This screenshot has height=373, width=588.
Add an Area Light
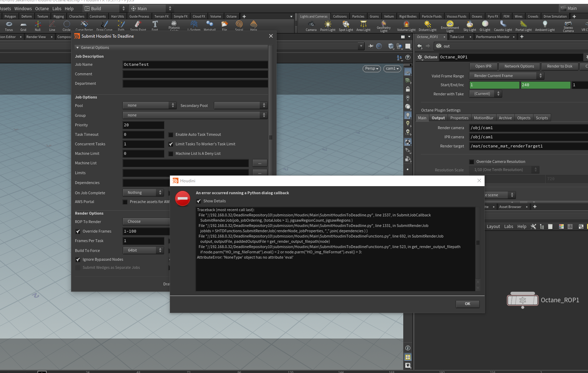pos(363,26)
